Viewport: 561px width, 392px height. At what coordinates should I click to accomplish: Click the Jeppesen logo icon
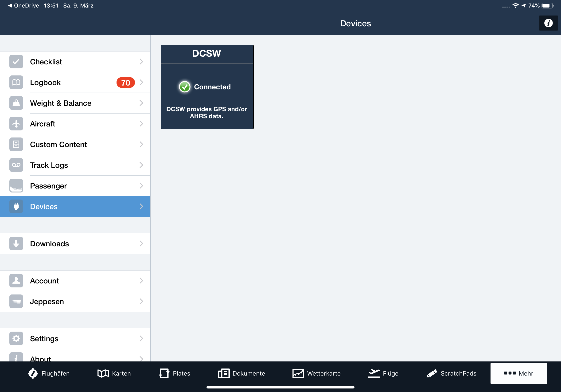[x=16, y=301]
